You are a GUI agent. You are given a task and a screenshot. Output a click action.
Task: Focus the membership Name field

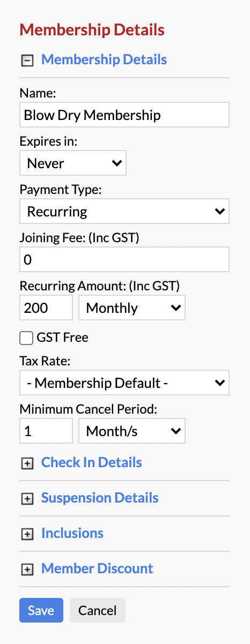point(124,115)
